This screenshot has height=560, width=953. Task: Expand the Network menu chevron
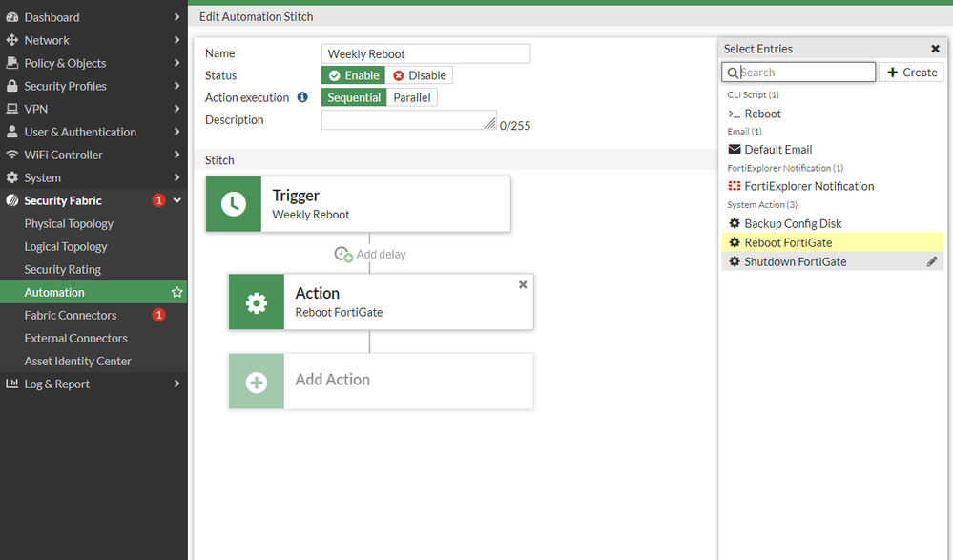[x=177, y=40]
